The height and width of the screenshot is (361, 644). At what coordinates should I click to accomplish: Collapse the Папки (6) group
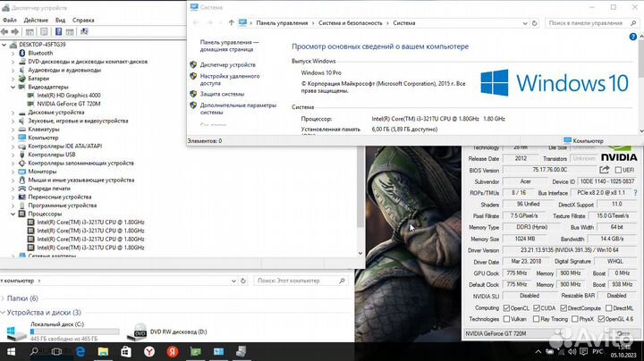pyautogui.click(x=3, y=298)
